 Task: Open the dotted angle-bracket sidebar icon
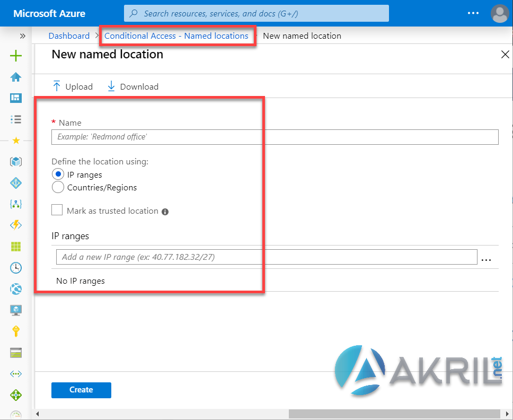[16, 374]
